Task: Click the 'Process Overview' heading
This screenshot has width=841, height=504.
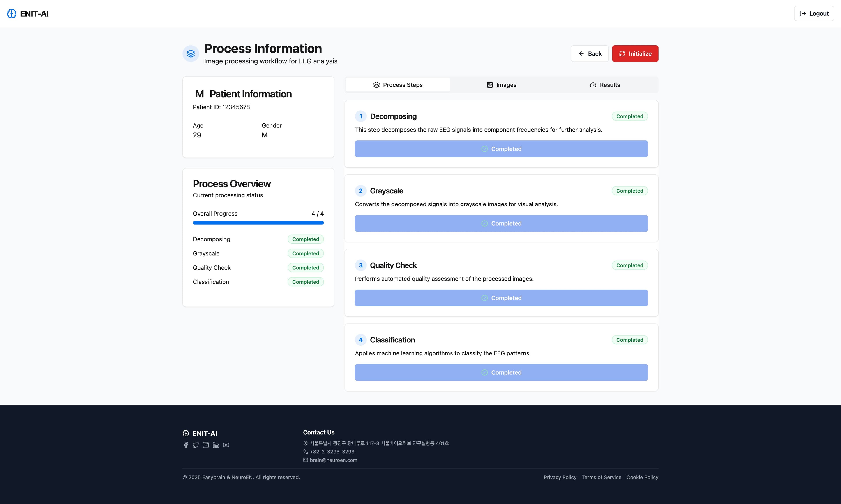Action: 232,184
